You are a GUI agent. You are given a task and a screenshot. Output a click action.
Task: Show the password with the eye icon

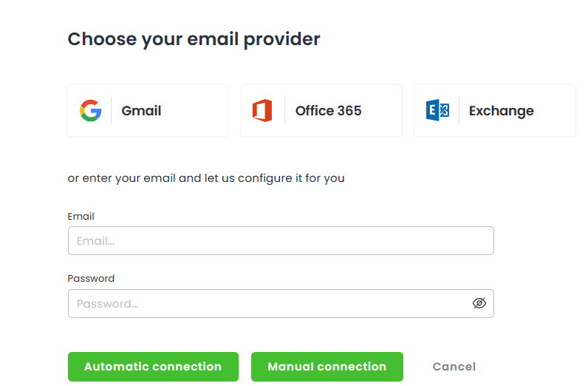pos(479,303)
